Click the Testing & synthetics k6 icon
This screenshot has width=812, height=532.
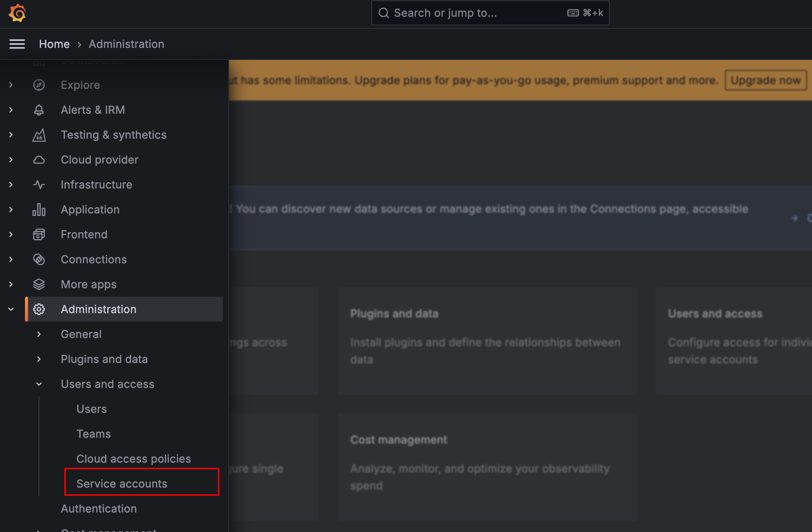pos(39,135)
